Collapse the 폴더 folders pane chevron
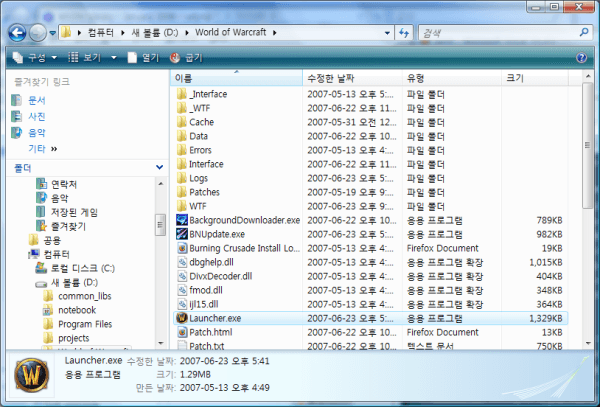 click(160, 168)
